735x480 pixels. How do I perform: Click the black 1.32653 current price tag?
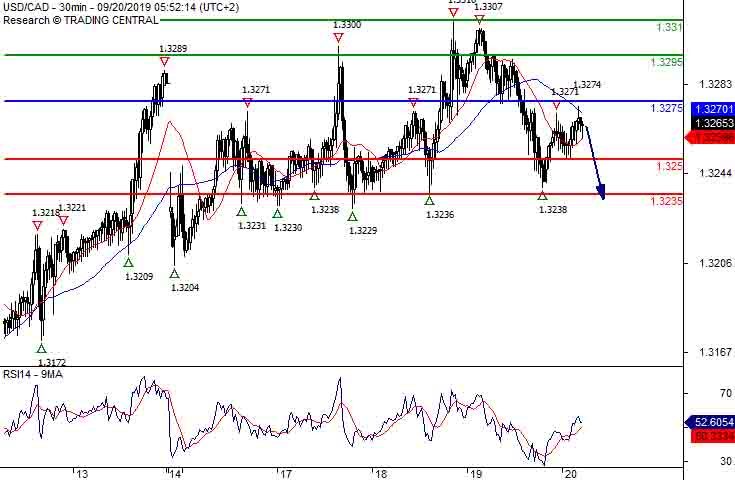tap(712, 123)
